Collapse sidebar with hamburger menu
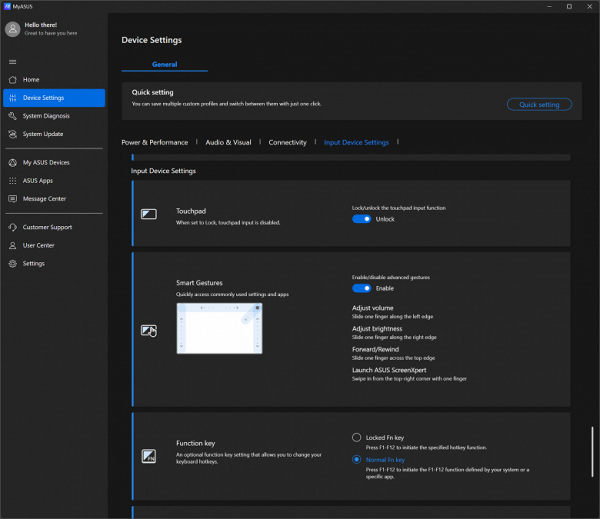 [x=12, y=61]
